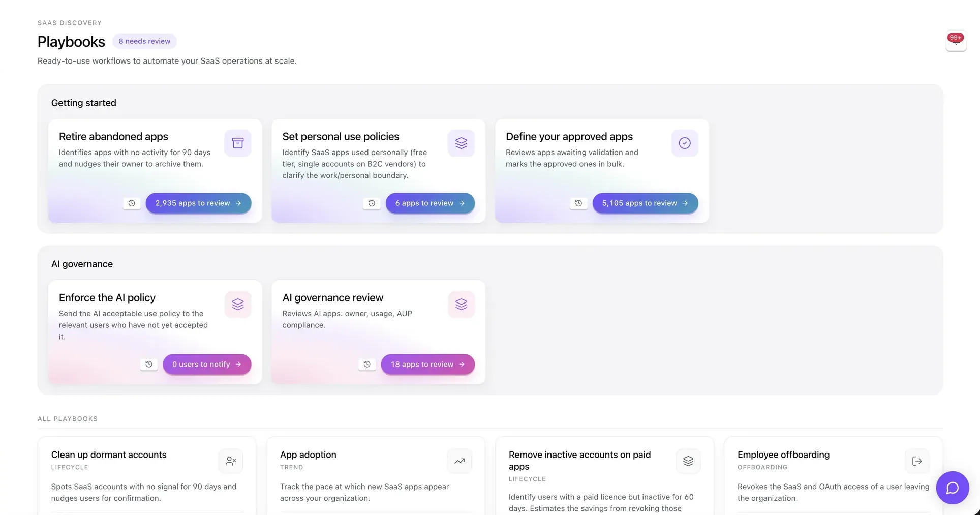Click the 8 needs review badge
Viewport: 980px width, 515px height.
[x=144, y=41]
